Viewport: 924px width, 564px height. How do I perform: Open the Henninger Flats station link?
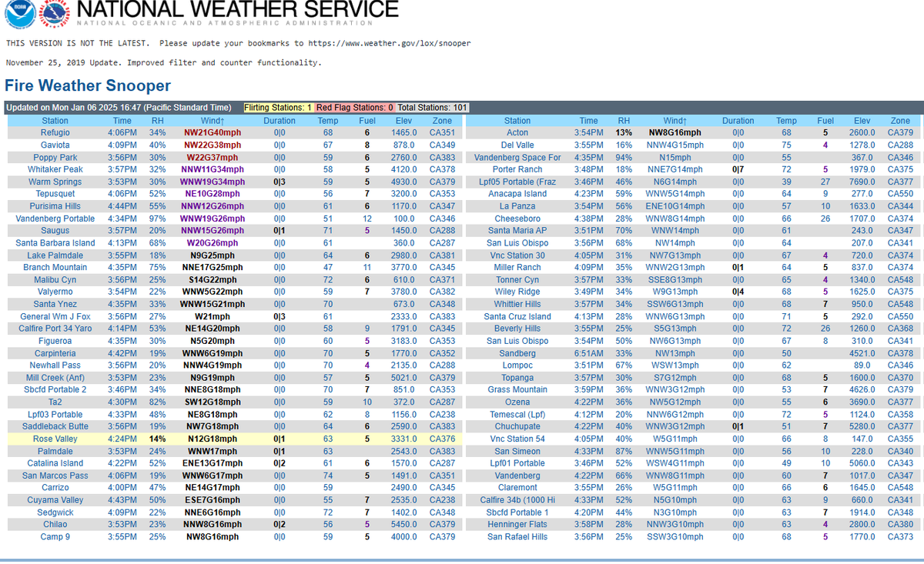coord(517,524)
